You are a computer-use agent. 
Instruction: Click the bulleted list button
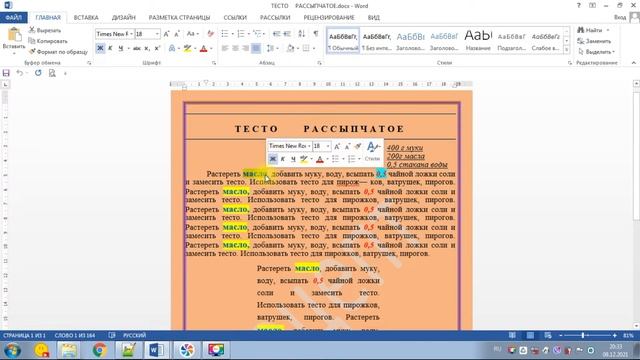point(225,34)
